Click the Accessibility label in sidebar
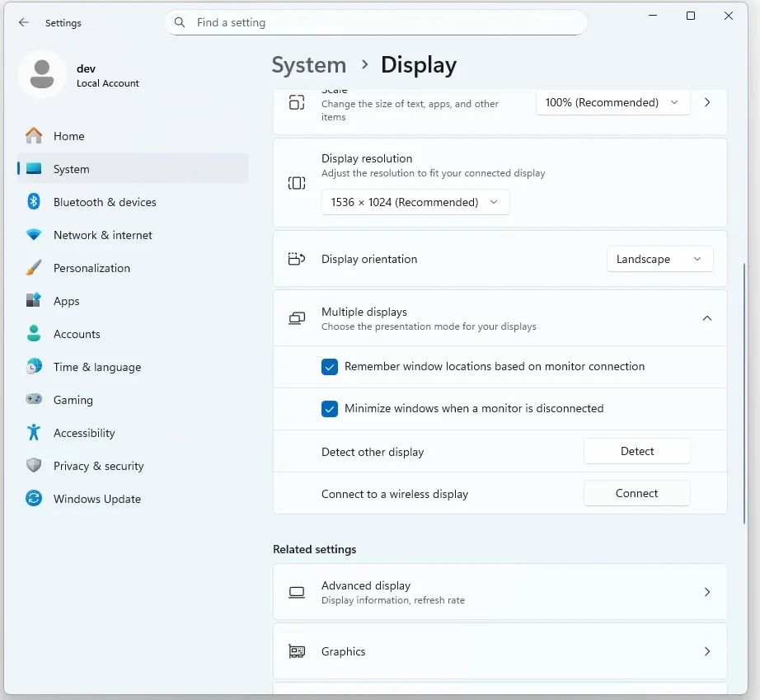Viewport: 760px width, 700px height. (84, 433)
